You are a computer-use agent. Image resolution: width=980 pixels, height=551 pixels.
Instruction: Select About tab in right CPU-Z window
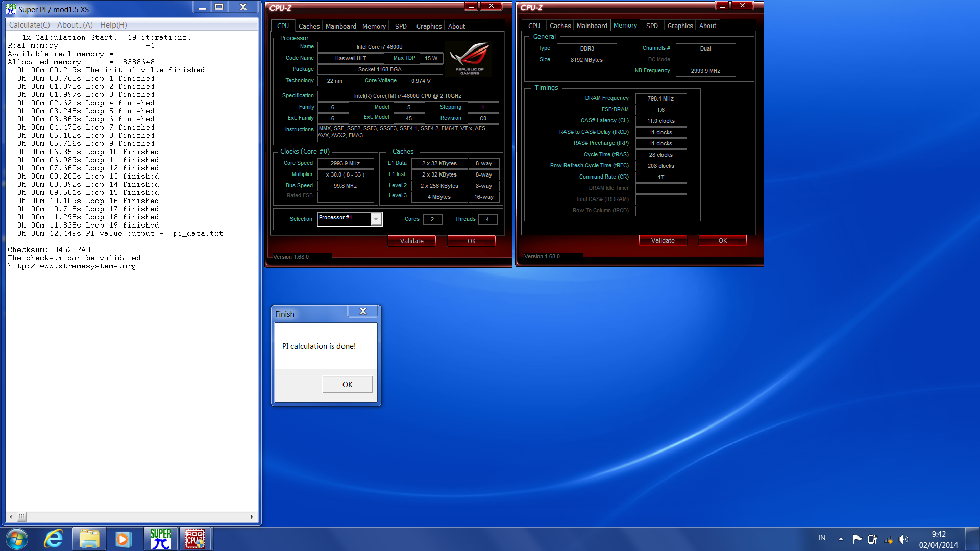(707, 26)
